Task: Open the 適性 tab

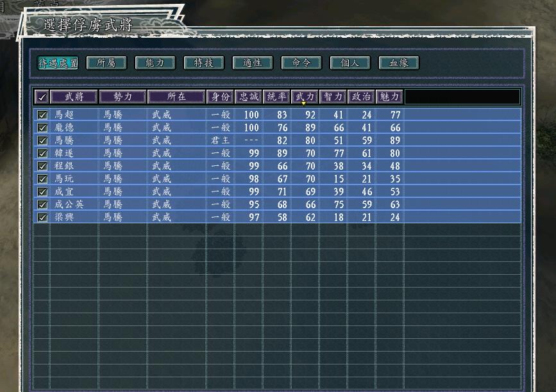Action: click(253, 63)
